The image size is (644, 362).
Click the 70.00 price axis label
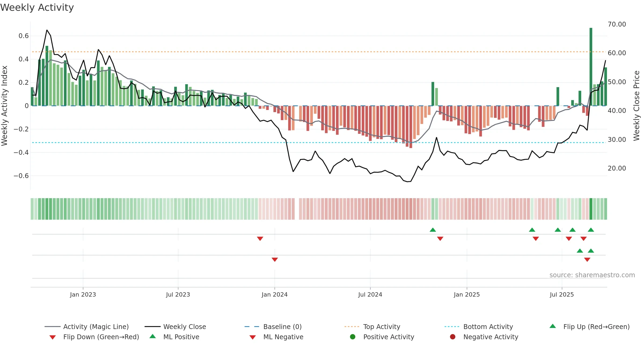click(x=617, y=24)
